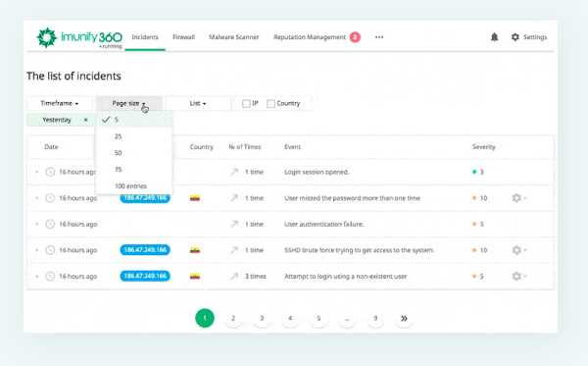The height and width of the screenshot is (366, 588).
Task: Click arrow icon in SSHD brute force row
Action: tap(234, 250)
